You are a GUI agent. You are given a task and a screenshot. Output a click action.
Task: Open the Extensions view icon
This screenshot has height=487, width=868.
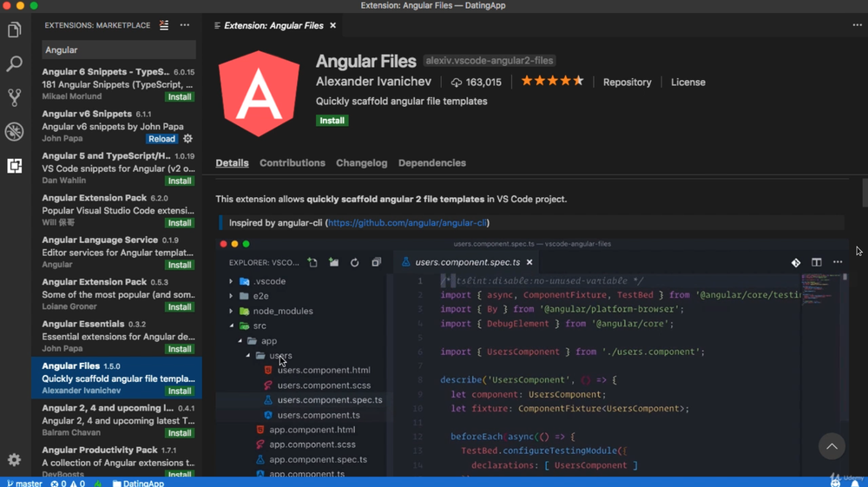coord(15,166)
